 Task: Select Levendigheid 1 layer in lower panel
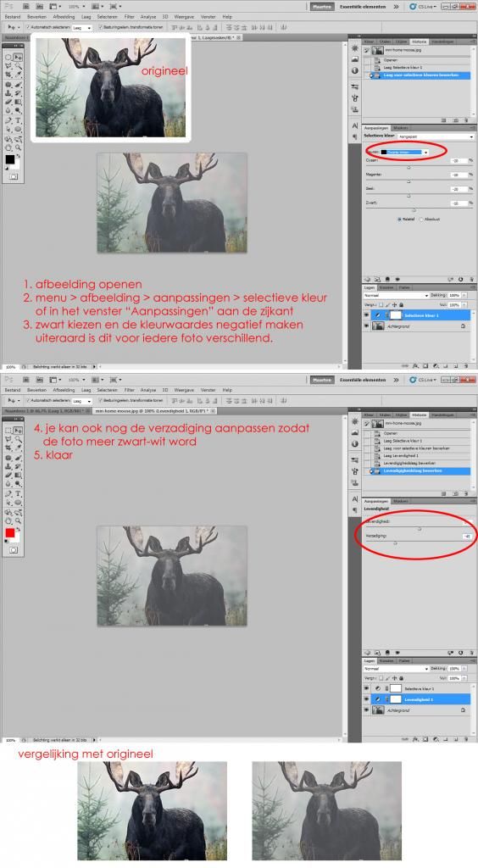click(x=420, y=699)
